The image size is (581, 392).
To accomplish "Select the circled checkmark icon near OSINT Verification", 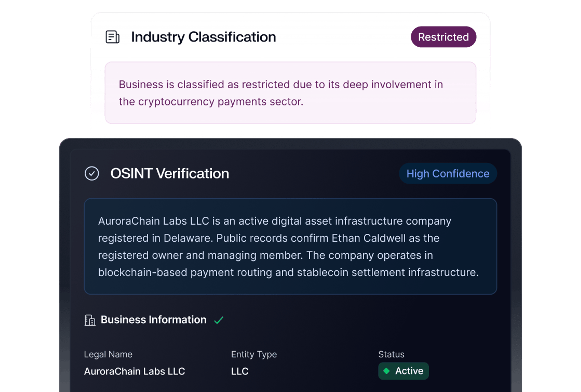I will [92, 173].
